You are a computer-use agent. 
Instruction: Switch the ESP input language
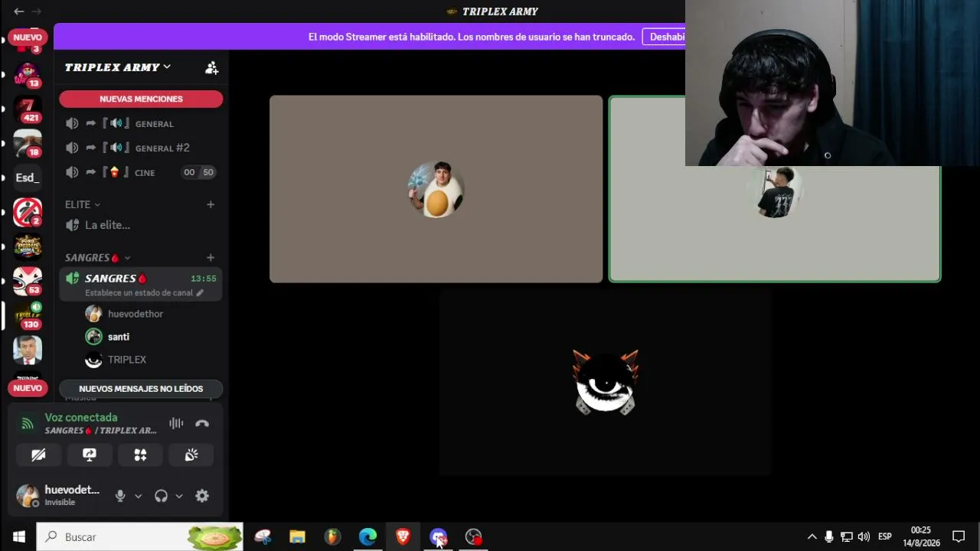(884, 537)
